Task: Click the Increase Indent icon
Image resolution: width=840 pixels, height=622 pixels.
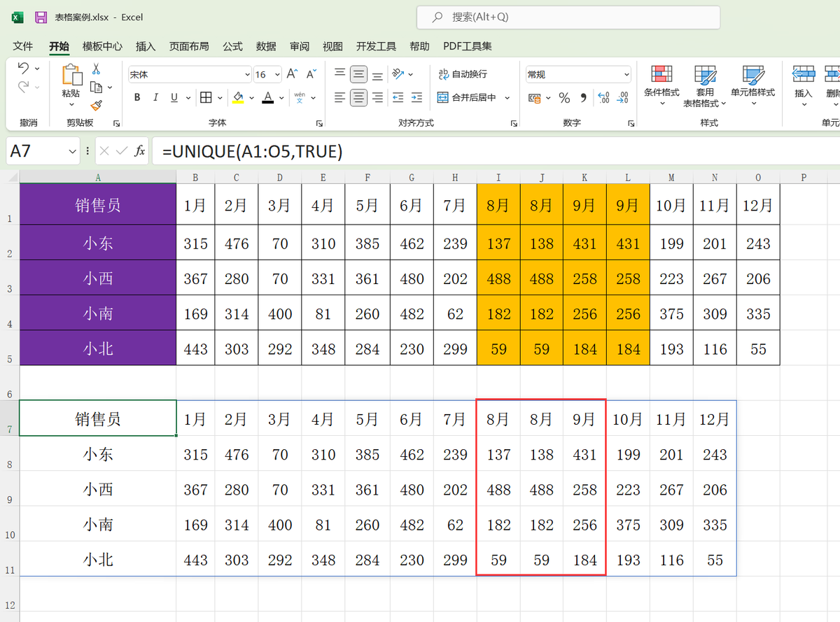Action: (417, 97)
